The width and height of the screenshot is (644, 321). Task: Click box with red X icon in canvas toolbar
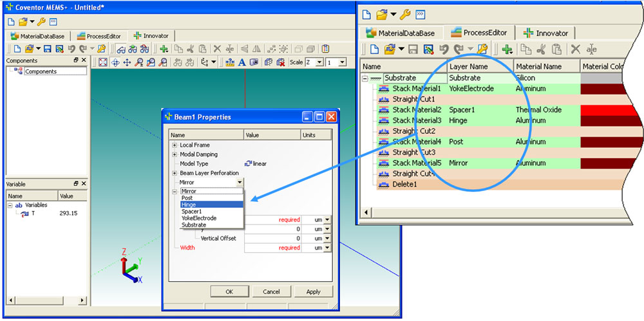[x=281, y=62]
